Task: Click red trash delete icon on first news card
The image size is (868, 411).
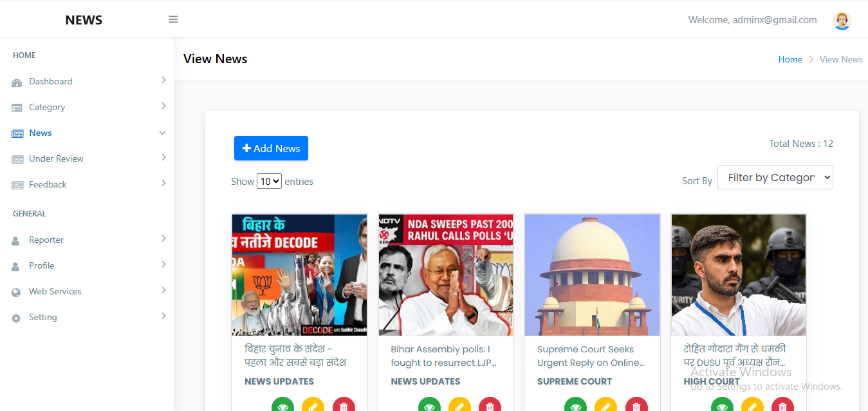Action: pyautogui.click(x=344, y=406)
